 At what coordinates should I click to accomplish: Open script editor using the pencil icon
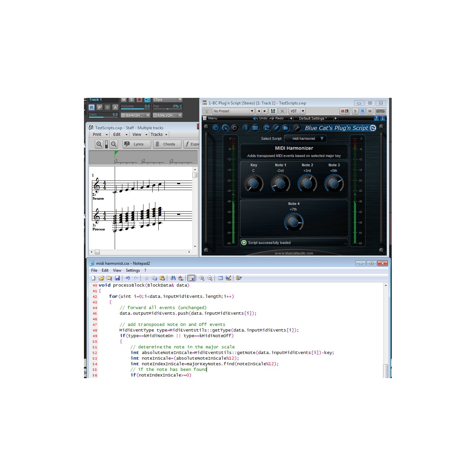tap(276, 128)
